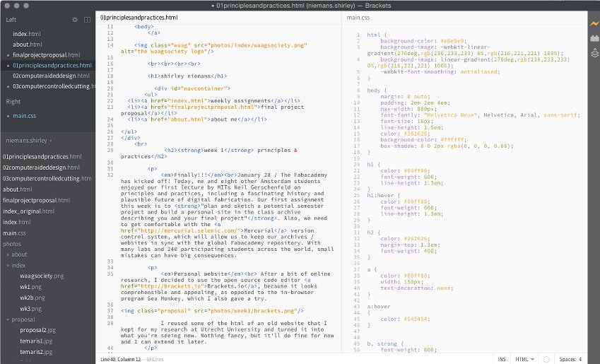This screenshot has width=600, height=364.
Task: Click the Line 40, Column 12 cursor indicator
Action: click(120, 359)
